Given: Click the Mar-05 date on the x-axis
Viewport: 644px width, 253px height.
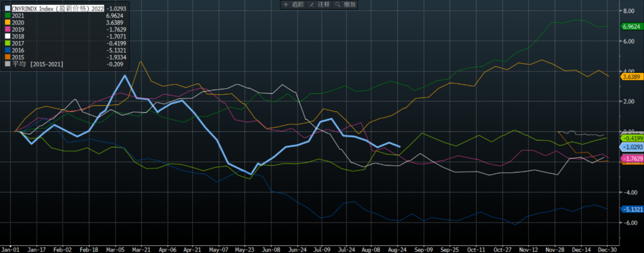Looking at the screenshot, I should point(115,248).
